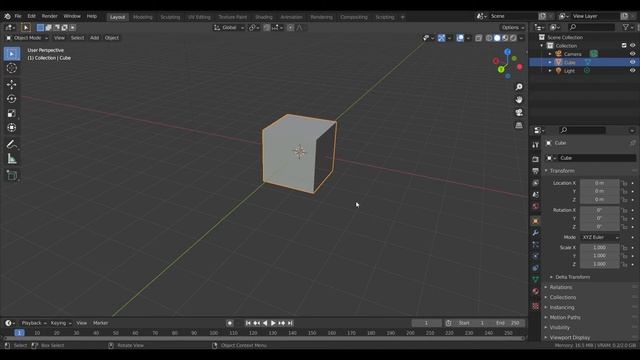640x360 pixels.
Task: Open the Tool properties tab
Action: 536,145
